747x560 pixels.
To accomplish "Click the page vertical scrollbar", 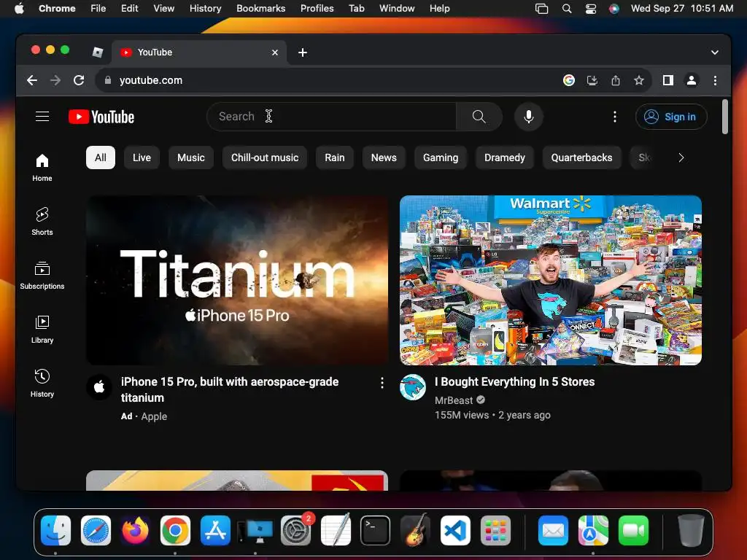I will 724,117.
